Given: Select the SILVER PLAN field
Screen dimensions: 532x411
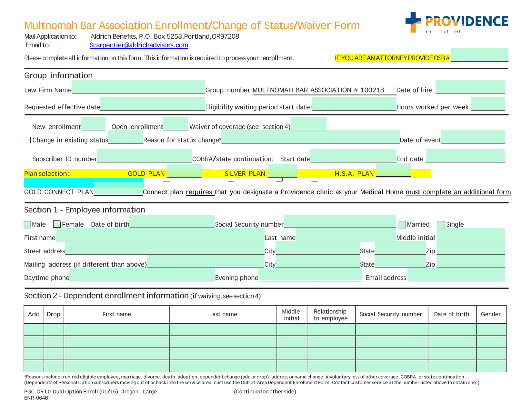Looking at the screenshot, I should pos(283,171).
